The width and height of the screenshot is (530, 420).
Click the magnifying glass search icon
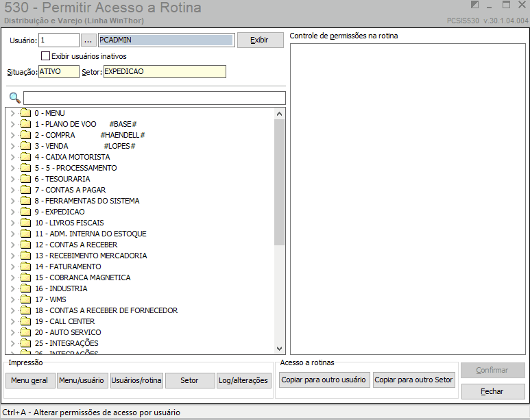click(14, 98)
